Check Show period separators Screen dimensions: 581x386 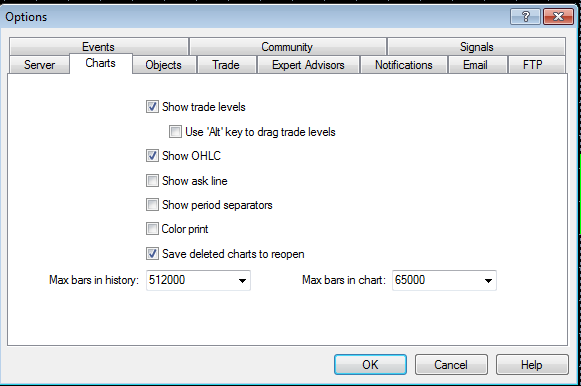(152, 204)
